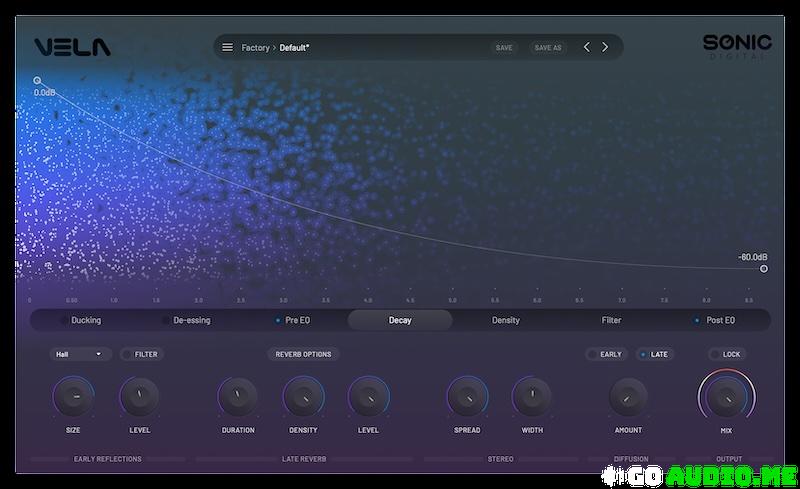Toggle the EARLY diffusion switch

pos(606,354)
